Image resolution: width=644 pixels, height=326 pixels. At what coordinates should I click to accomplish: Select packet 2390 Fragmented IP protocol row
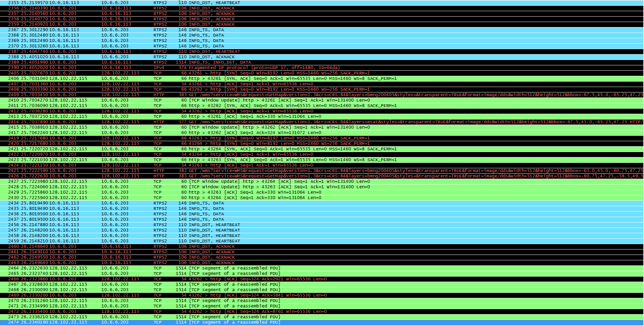click(x=322, y=68)
